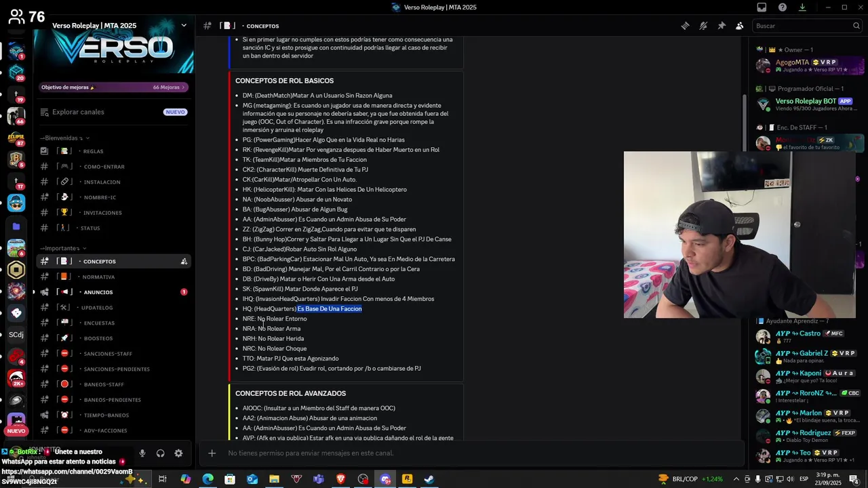The image size is (868, 488).
Task: Open the baneos-staff channel
Action: point(113,384)
